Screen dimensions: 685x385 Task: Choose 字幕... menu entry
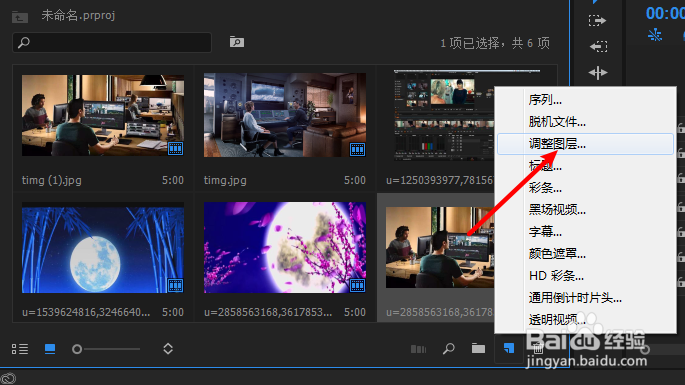coord(585,232)
